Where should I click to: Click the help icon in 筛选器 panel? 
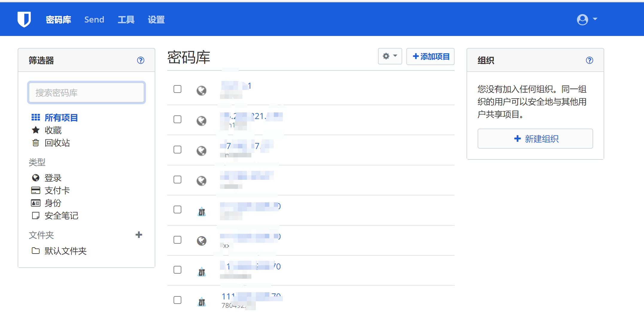pos(141,60)
